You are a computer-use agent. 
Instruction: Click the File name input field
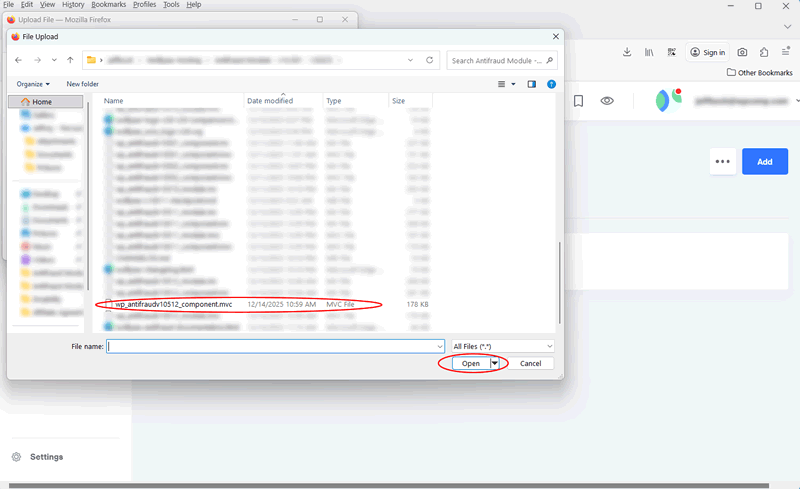(276, 346)
